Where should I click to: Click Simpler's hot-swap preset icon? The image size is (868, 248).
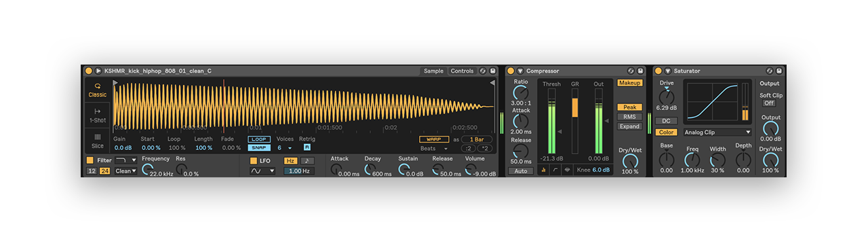click(482, 71)
